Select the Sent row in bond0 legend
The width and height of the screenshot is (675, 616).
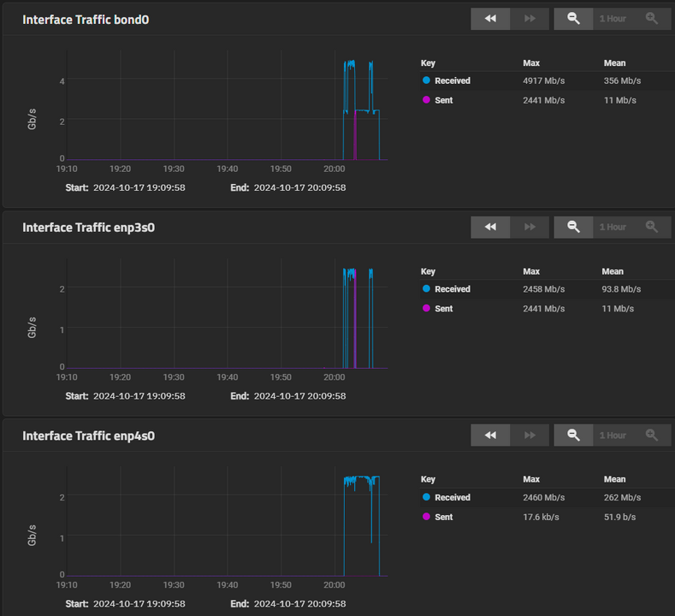pos(530,100)
